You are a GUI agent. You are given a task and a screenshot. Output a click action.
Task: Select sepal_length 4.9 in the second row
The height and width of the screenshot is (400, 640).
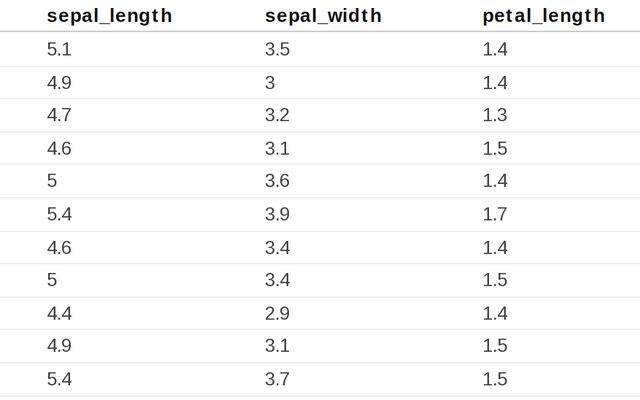coord(59,82)
